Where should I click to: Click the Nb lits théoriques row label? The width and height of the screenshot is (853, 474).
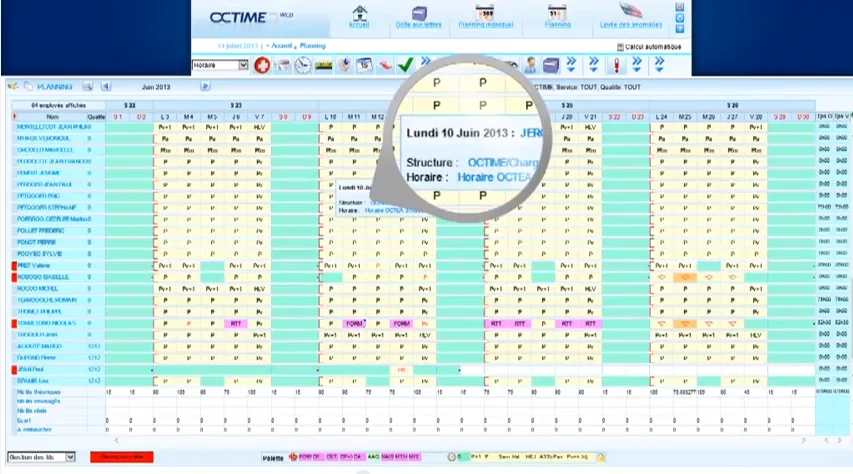pos(39,392)
